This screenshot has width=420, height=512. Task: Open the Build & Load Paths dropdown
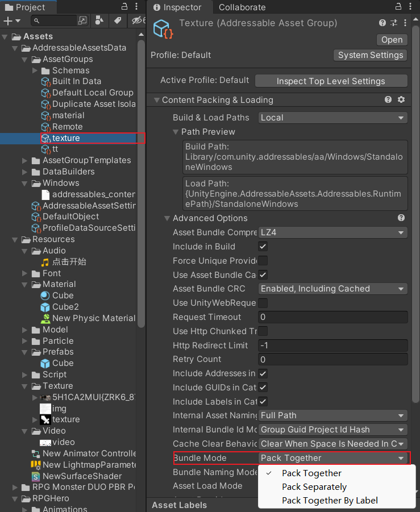pyautogui.click(x=332, y=118)
